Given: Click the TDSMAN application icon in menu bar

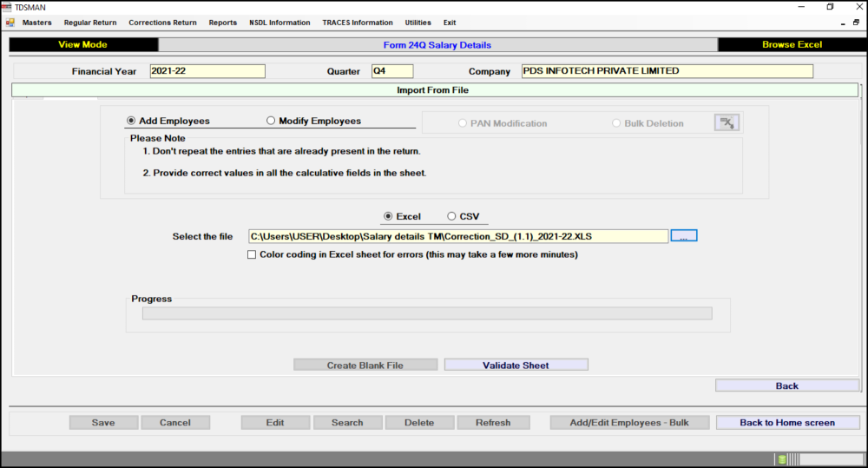Looking at the screenshot, I should tap(10, 23).
